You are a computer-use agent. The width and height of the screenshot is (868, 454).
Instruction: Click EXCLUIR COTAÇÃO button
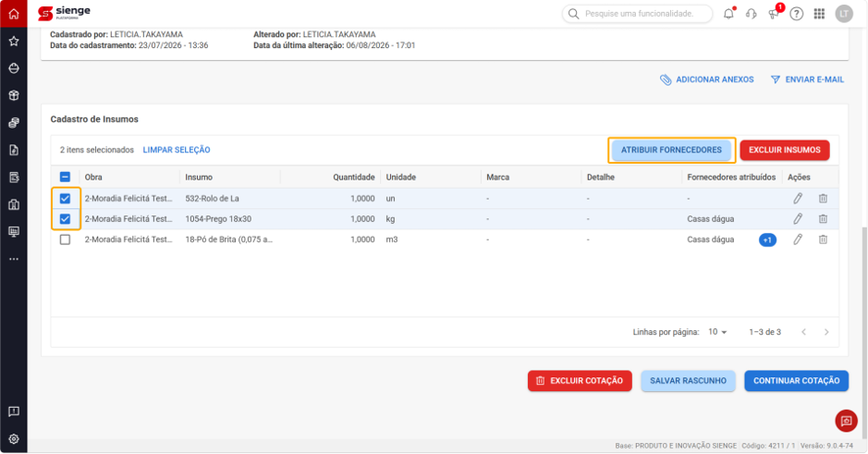coord(580,381)
